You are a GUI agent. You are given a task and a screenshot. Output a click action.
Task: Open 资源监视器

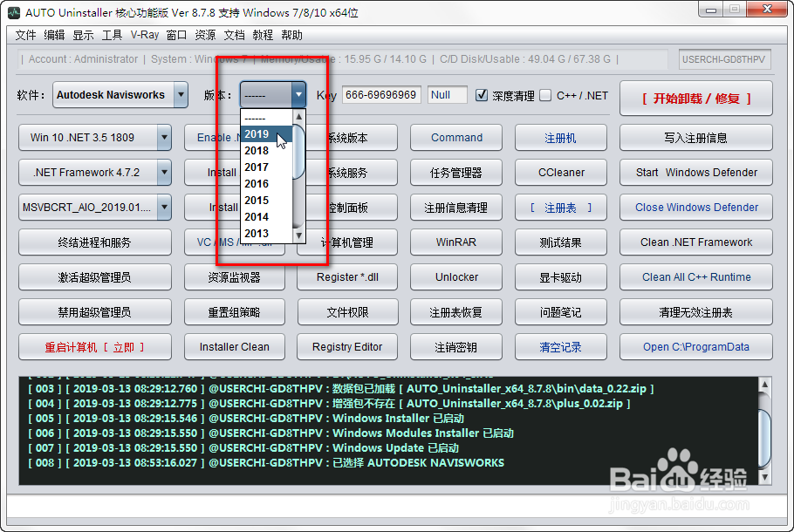(x=235, y=277)
